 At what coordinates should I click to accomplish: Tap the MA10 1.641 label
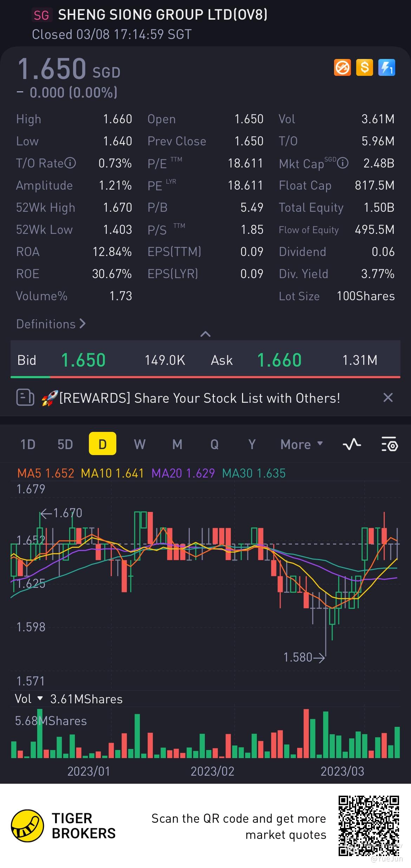[112, 473]
